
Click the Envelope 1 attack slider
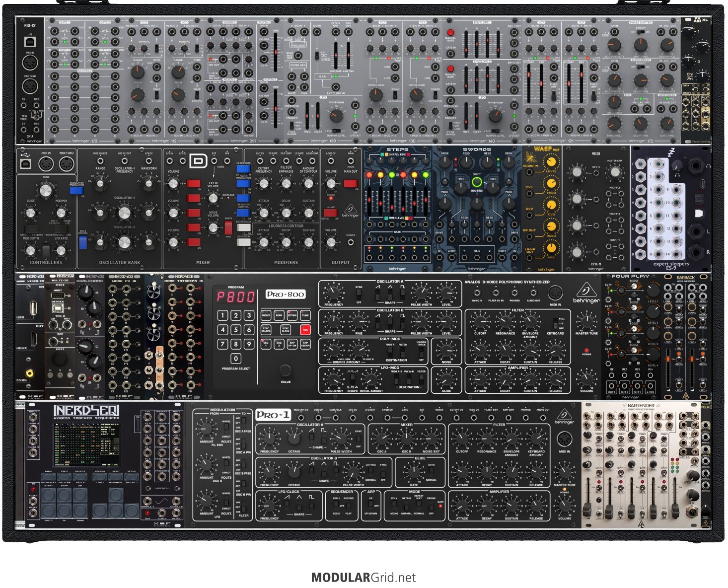(x=466, y=43)
